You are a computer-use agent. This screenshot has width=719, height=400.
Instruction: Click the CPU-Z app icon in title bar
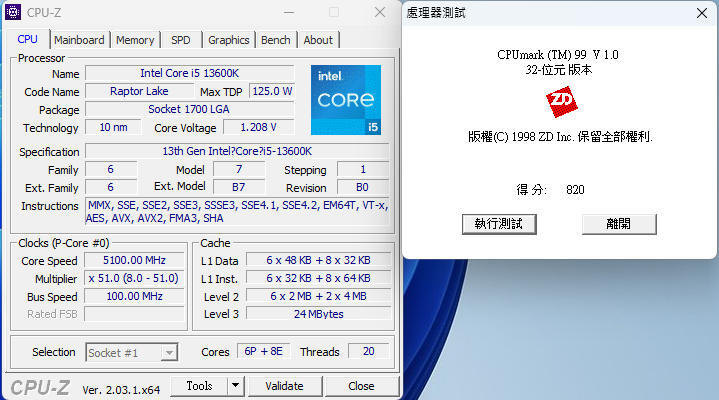click(x=17, y=13)
